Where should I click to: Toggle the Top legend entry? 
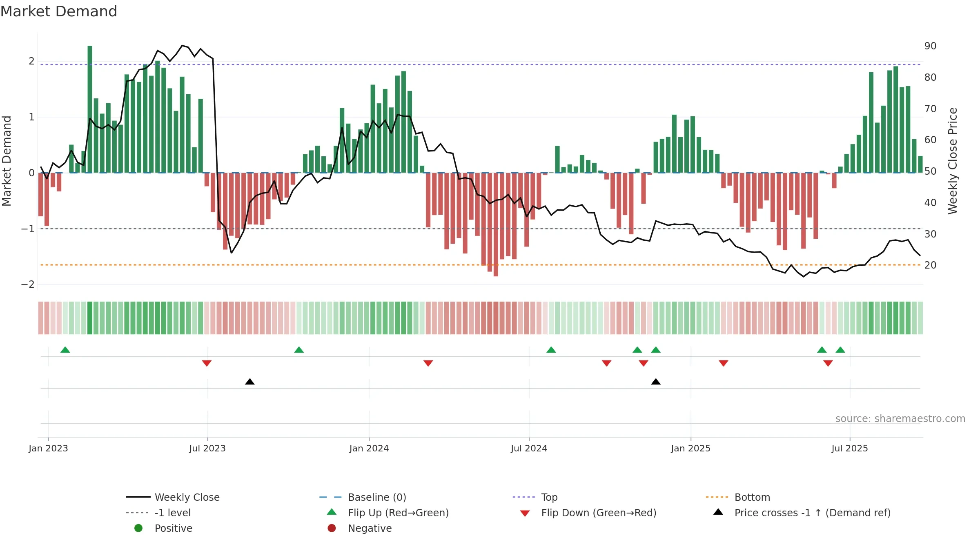535,497
